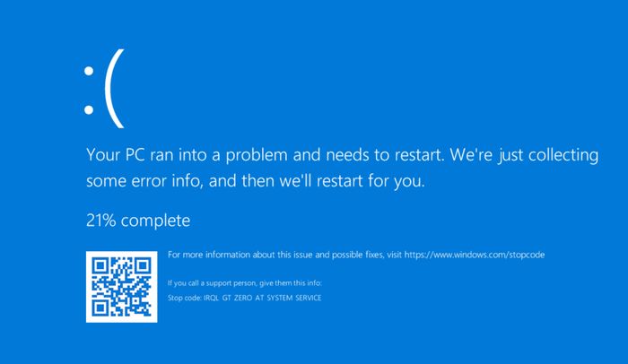Screen dimensions: 628x364
Task: Click the frown parenthesis of the emoticon
Action: 115,89
